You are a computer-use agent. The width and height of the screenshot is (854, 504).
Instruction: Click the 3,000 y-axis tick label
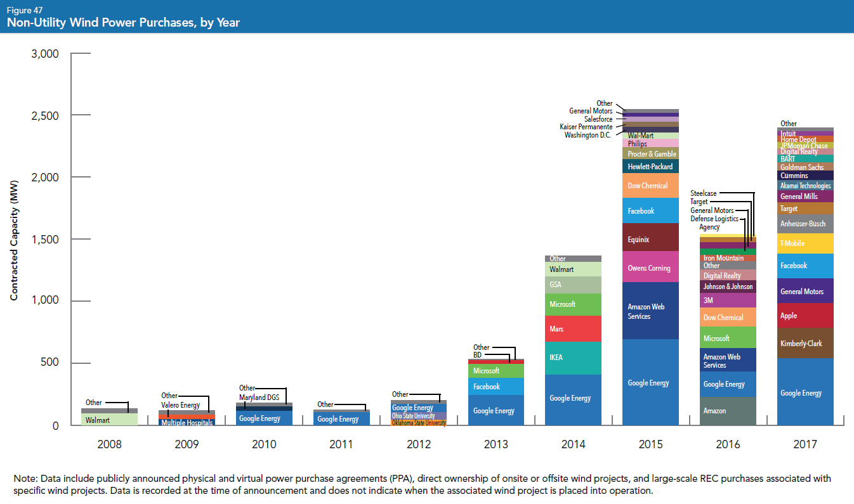click(x=45, y=54)
